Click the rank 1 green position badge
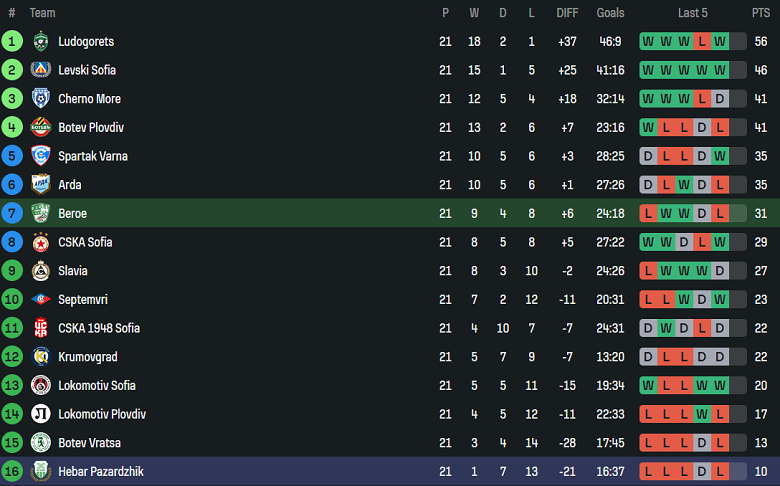This screenshot has width=780, height=486. click(12, 42)
